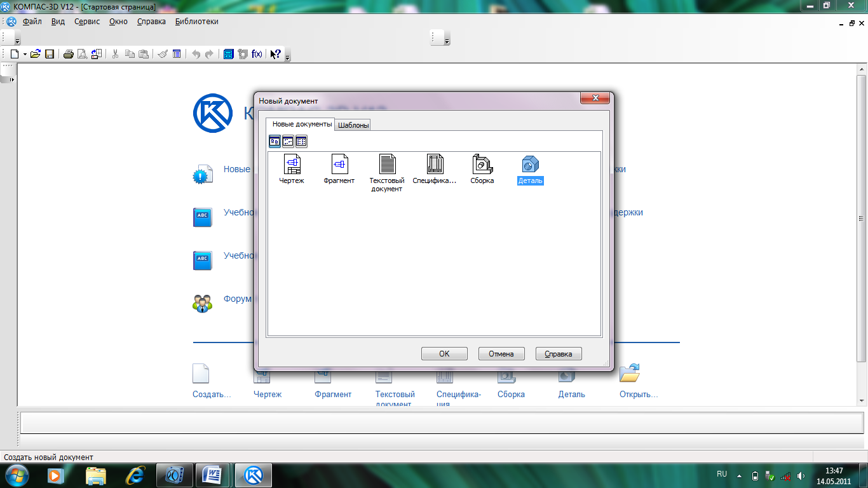The image size is (868, 488).
Task: Select Специфика... document type in dialog
Action: pos(435,169)
